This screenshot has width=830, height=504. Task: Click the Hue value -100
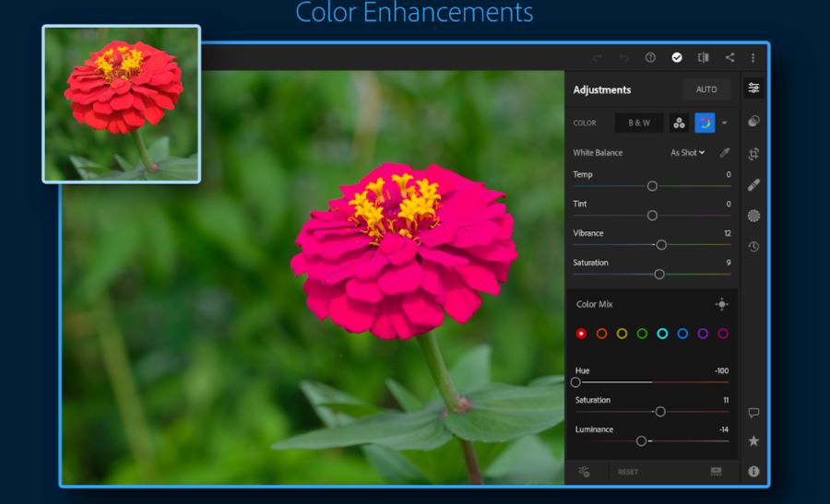721,370
